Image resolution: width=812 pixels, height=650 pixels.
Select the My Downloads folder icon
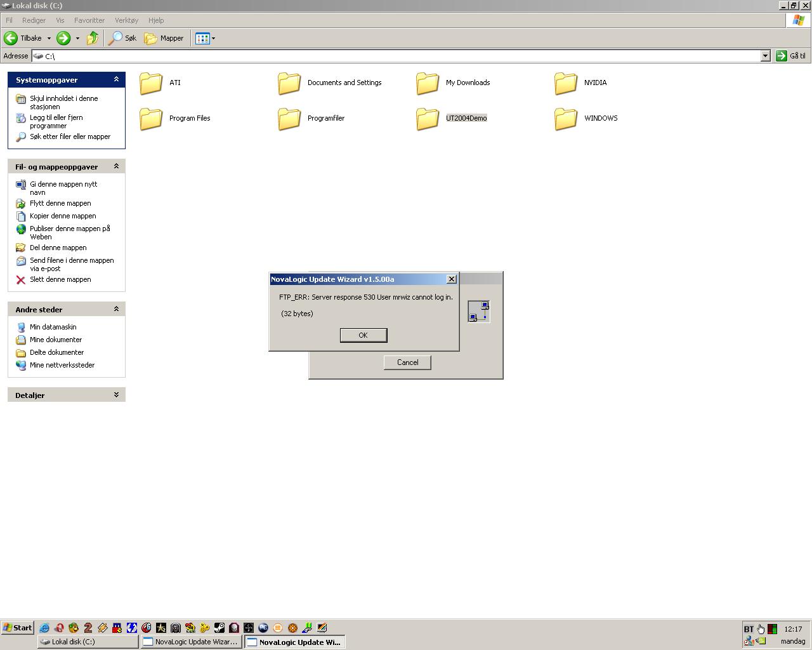pos(428,83)
